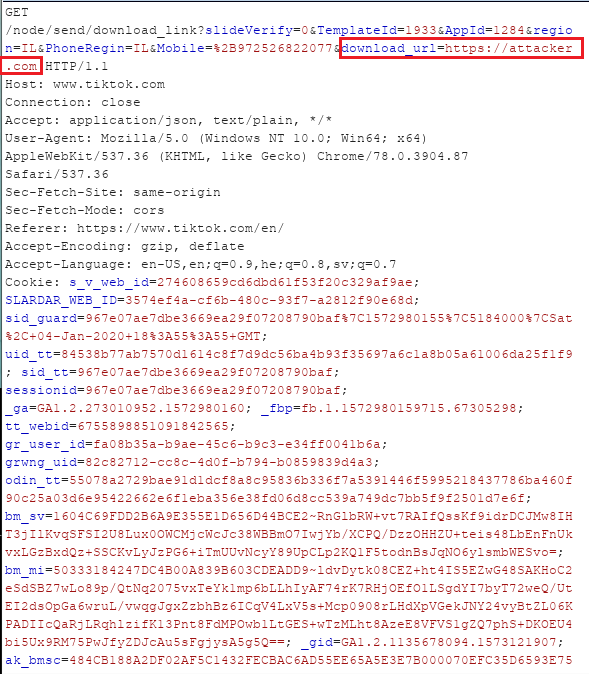Click the Host: www.tiktok.com header line
Viewport: 589px width, 674px height.
[x=85, y=84]
